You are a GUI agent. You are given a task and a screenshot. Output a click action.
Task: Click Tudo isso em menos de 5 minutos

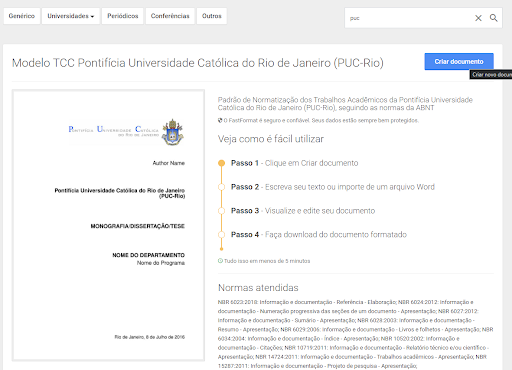point(267,261)
